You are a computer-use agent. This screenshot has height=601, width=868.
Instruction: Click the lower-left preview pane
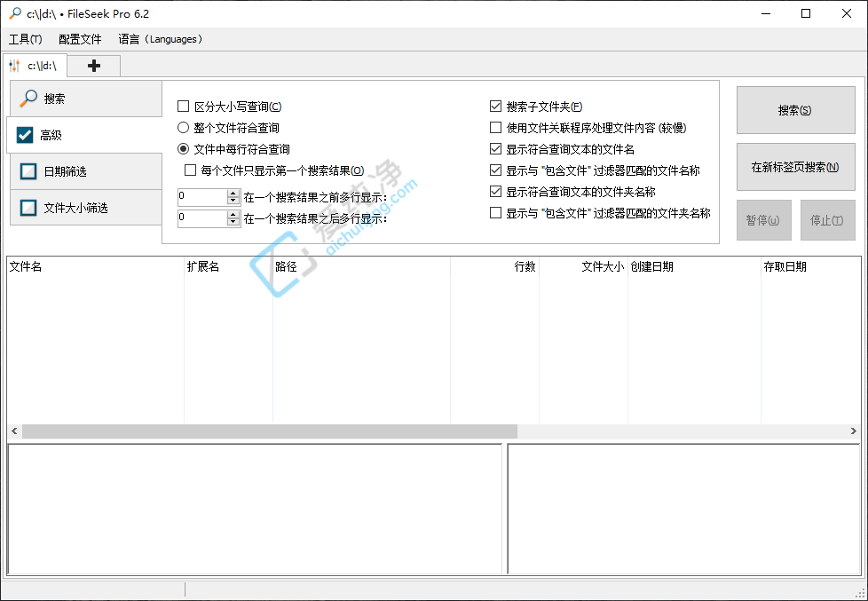tap(255, 509)
